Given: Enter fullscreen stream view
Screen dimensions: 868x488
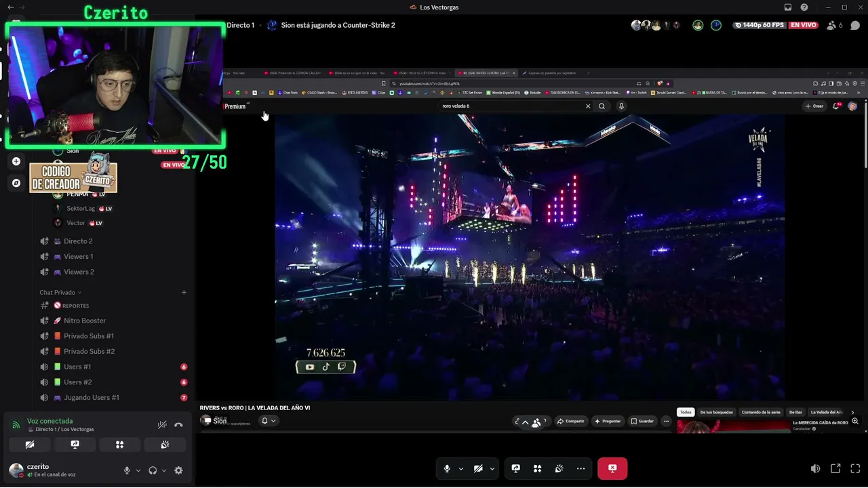Looking at the screenshot, I should click(855, 468).
